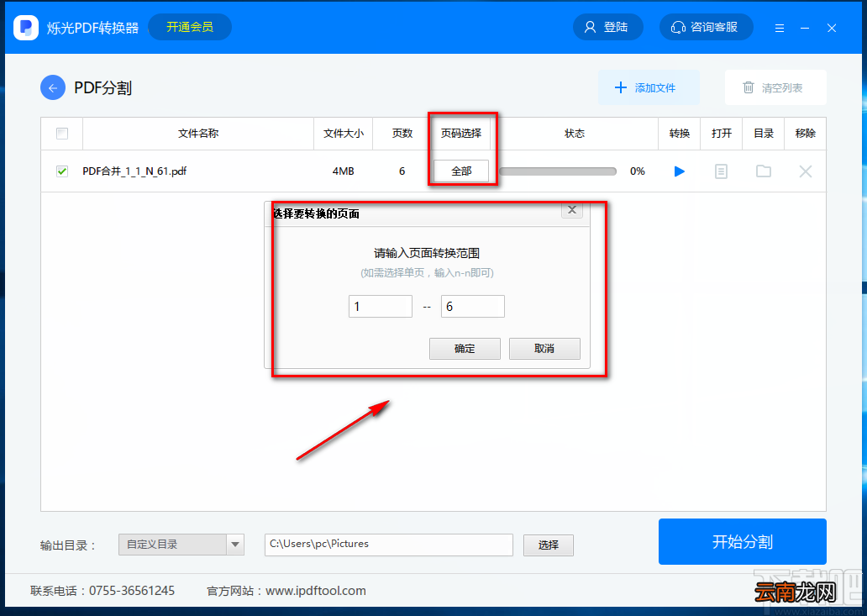Click the 烁光PDF转换器 app logo icon
The height and width of the screenshot is (616, 867).
(x=26, y=27)
